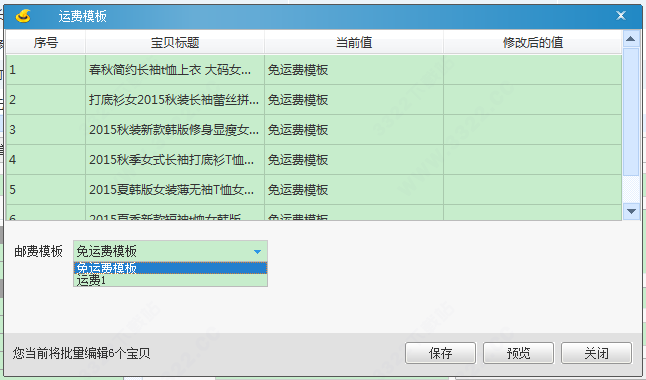Click the 当前值 column header
646x380 pixels.
pos(354,42)
